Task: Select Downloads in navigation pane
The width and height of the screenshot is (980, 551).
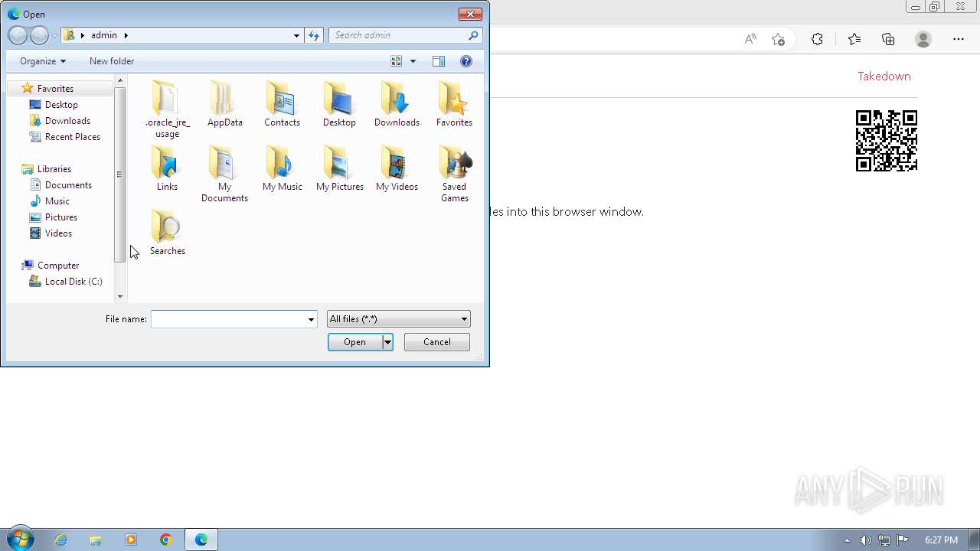Action: [x=67, y=121]
